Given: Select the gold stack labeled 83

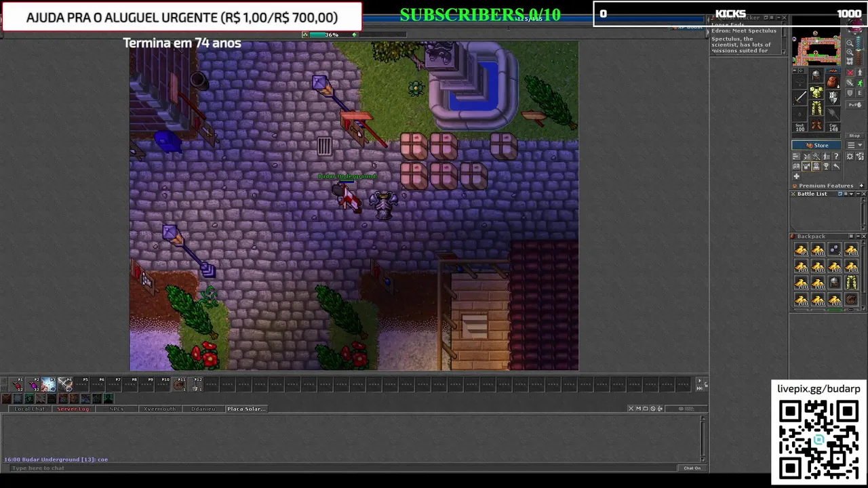Looking at the screenshot, I should 801,249.
